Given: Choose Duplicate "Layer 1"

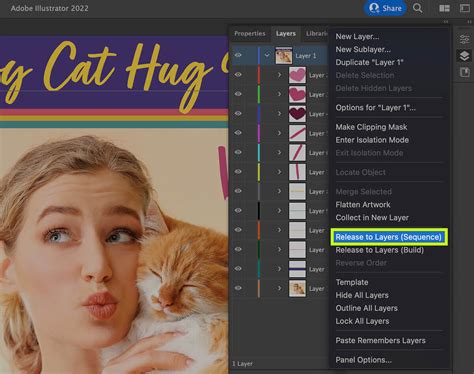Looking at the screenshot, I should pyautogui.click(x=369, y=62).
